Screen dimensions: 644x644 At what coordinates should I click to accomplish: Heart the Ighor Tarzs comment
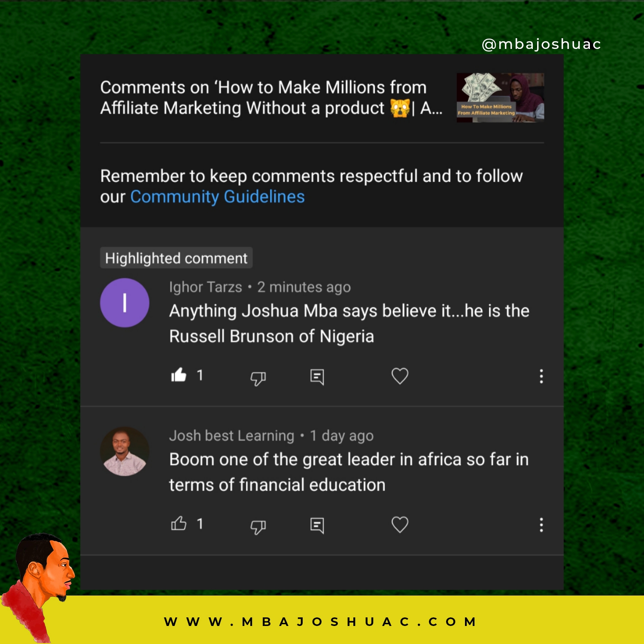400,376
